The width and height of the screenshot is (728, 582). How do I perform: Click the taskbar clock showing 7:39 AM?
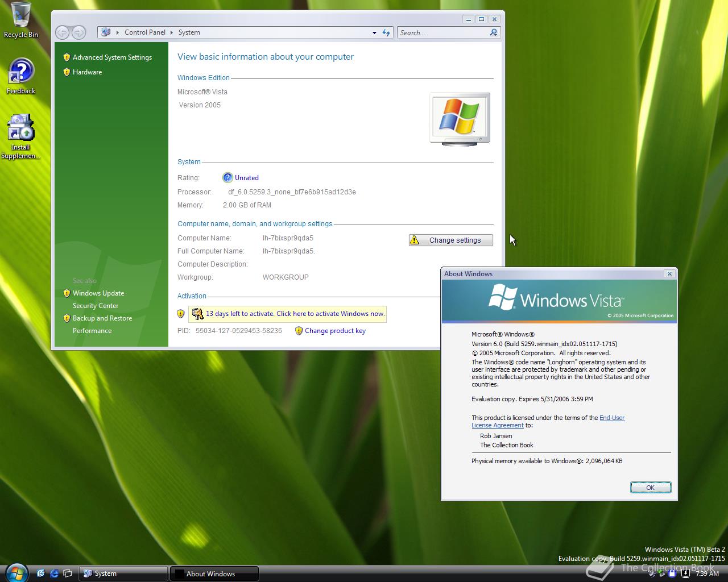point(708,573)
